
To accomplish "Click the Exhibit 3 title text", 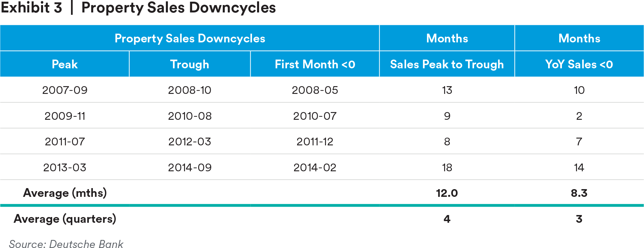I will [x=138, y=8].
